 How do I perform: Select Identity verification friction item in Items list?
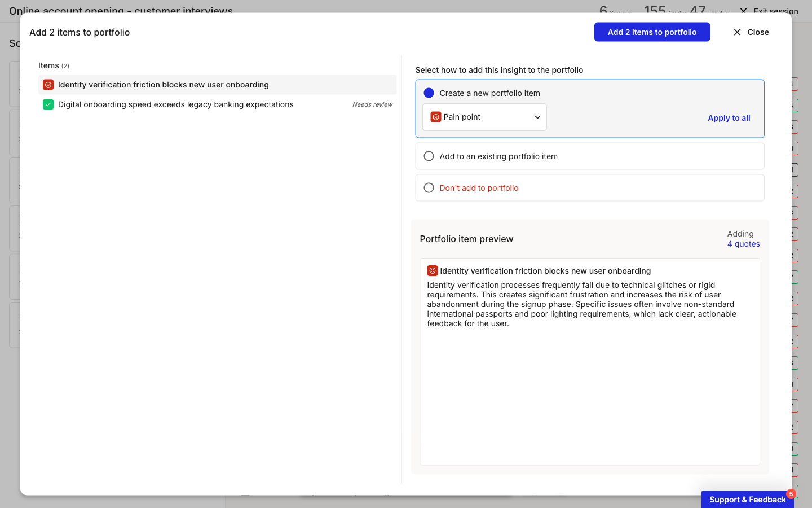click(217, 85)
